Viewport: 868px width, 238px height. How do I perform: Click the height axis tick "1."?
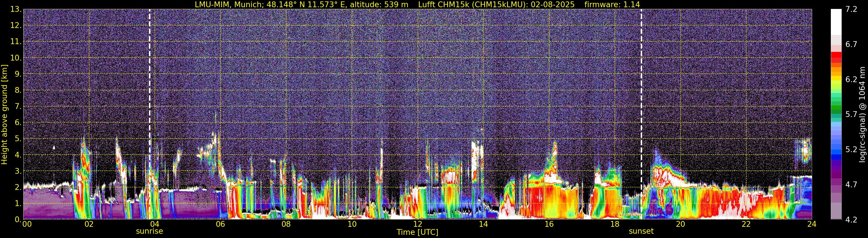click(x=18, y=203)
